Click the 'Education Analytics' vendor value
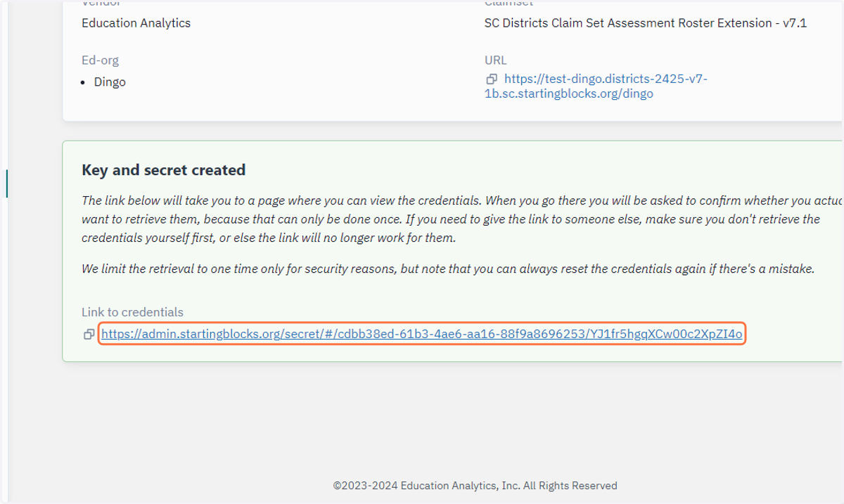Screen dimensions: 844x504 click(x=136, y=23)
